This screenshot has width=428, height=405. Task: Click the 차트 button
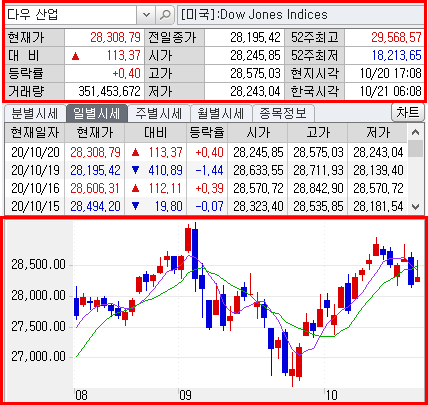(408, 113)
